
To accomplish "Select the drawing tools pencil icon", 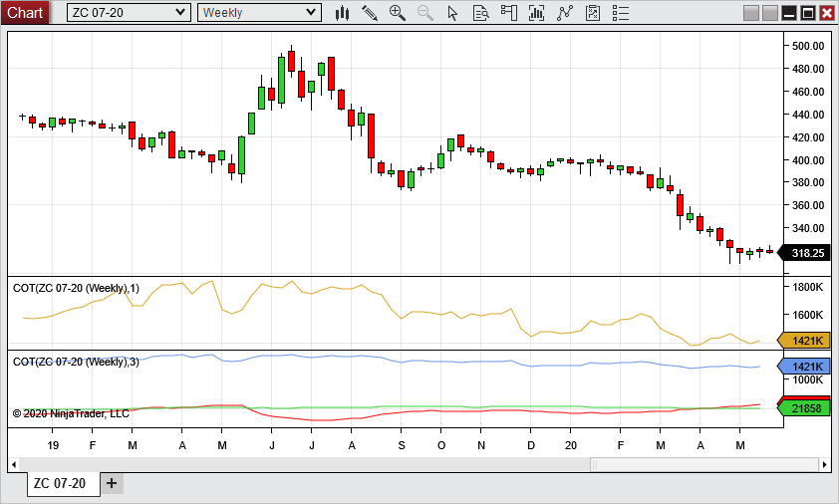I will pos(370,13).
